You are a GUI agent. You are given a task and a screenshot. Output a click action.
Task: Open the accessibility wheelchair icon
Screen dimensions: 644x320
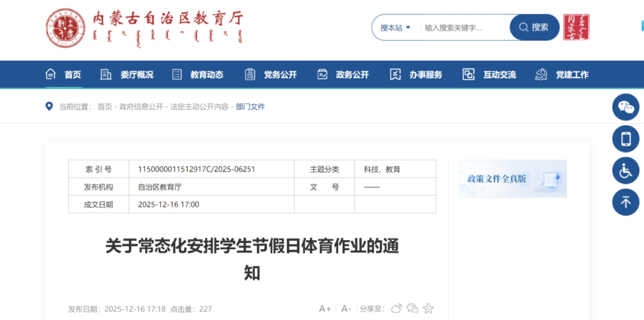point(626,171)
